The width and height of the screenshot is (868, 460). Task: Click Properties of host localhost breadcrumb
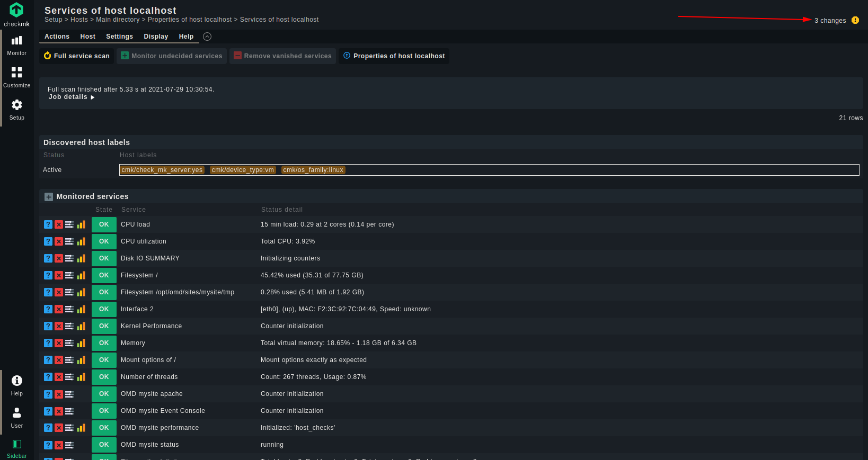point(190,20)
